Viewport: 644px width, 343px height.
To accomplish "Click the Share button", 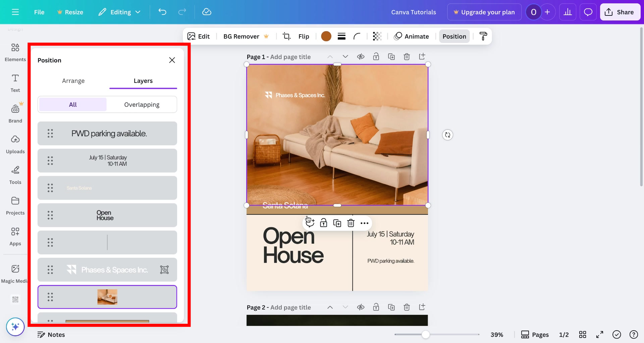I will [620, 12].
